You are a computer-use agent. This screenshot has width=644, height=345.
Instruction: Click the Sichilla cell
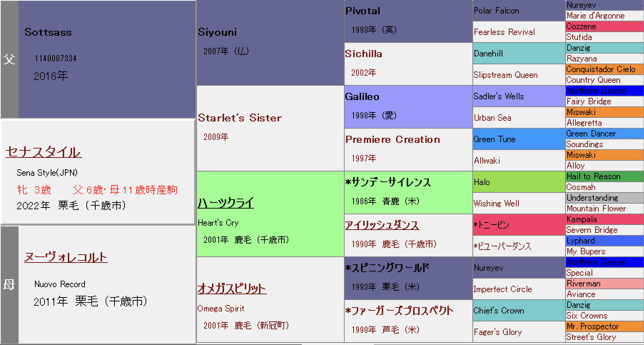[x=408, y=64]
